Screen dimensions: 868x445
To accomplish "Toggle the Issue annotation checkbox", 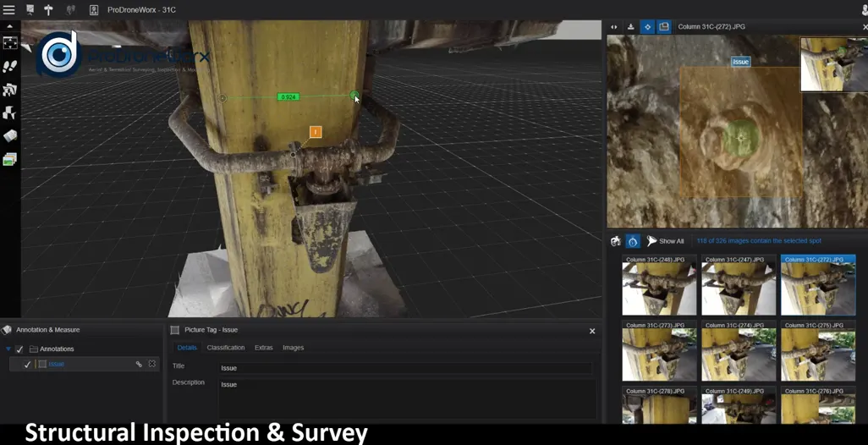I will click(28, 364).
